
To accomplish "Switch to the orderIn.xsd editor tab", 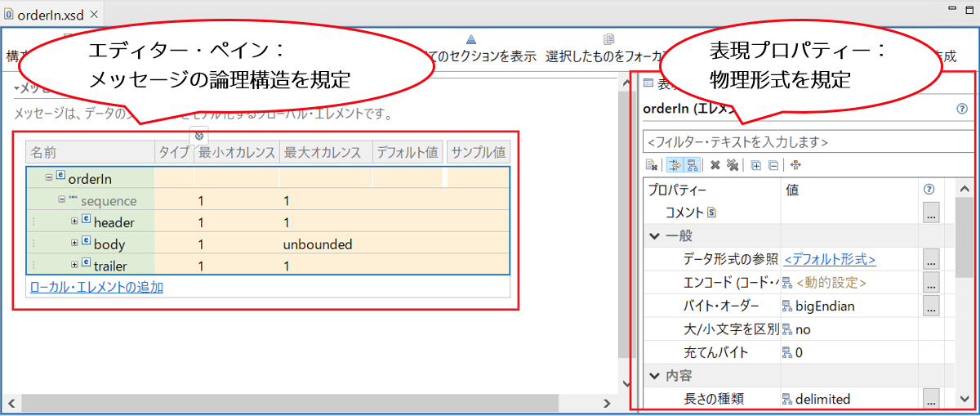I will click(51, 14).
